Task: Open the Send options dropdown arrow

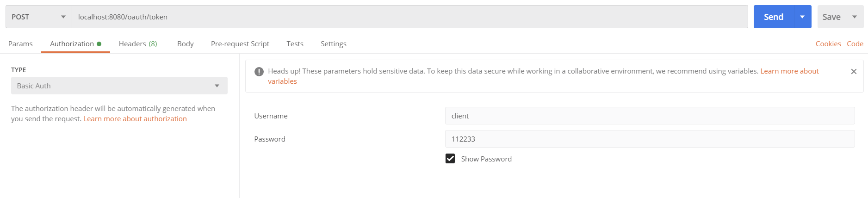Action: [x=802, y=17]
